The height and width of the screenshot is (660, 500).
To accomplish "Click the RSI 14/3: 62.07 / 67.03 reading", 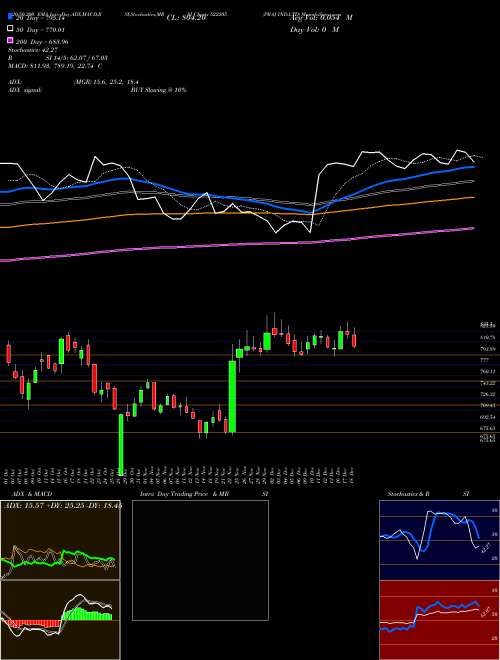I will coord(58,58).
